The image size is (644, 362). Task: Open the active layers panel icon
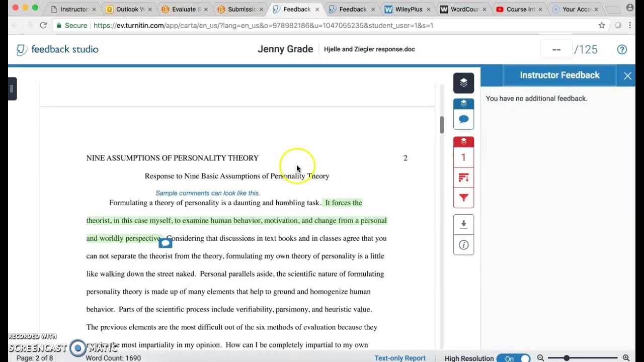coord(463,83)
